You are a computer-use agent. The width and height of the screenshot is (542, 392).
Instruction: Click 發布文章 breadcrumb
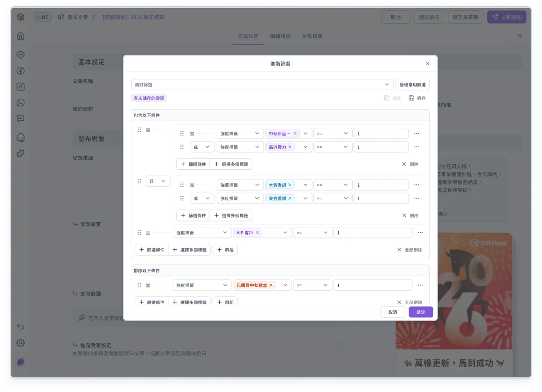click(77, 17)
